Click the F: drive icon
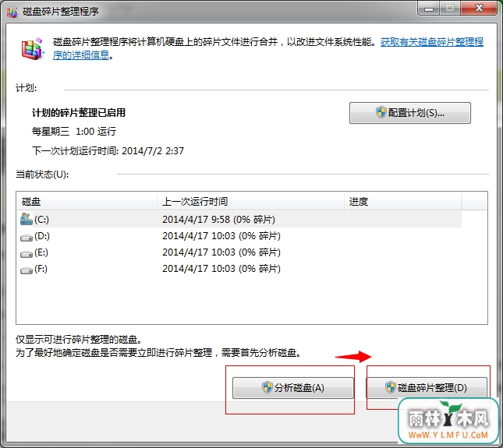 coord(26,270)
